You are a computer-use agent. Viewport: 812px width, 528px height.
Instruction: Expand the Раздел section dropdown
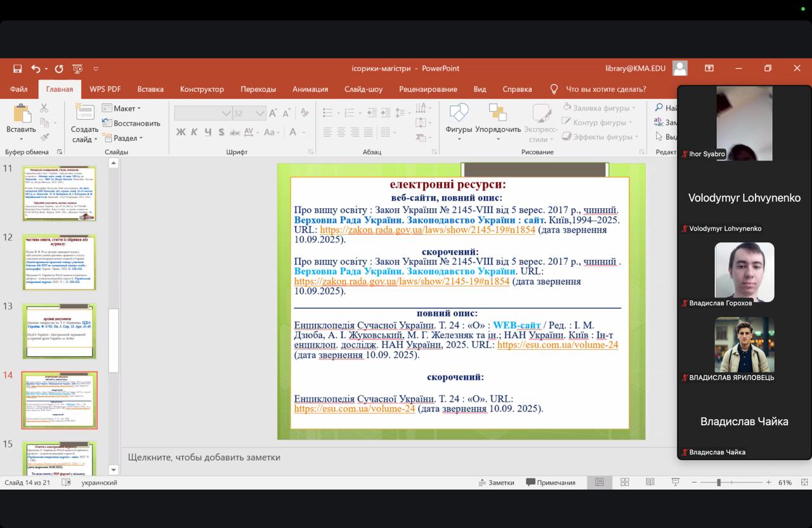click(x=123, y=138)
